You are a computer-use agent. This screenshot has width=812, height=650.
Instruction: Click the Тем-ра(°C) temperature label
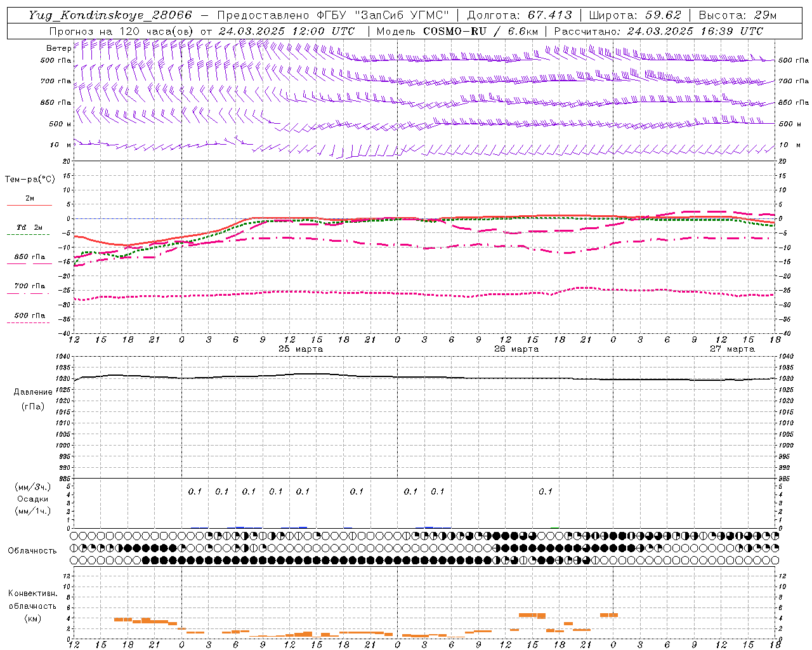pyautogui.click(x=30, y=180)
